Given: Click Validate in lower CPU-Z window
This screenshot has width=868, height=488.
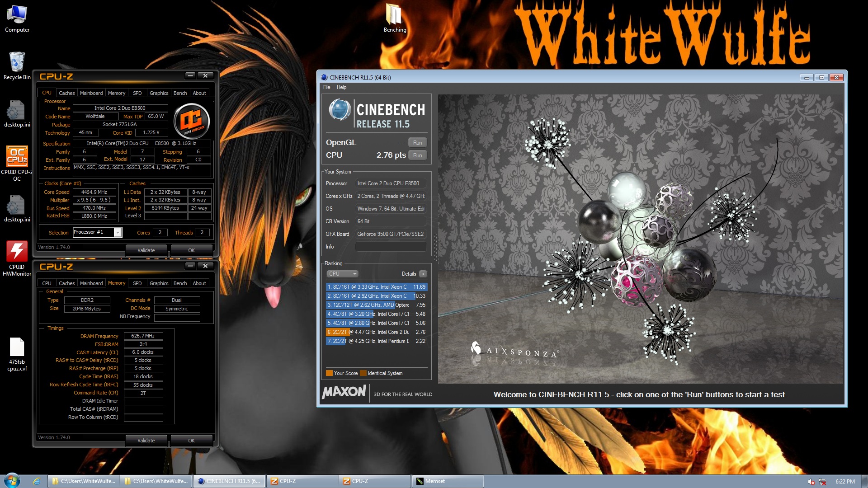Looking at the screenshot, I should 146,441.
